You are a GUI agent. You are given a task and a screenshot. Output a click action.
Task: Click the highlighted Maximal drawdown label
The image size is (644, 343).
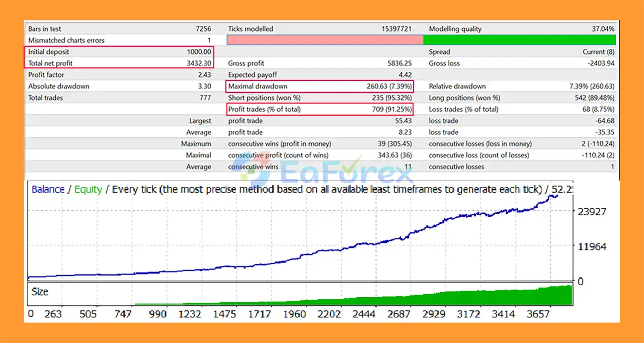(258, 87)
